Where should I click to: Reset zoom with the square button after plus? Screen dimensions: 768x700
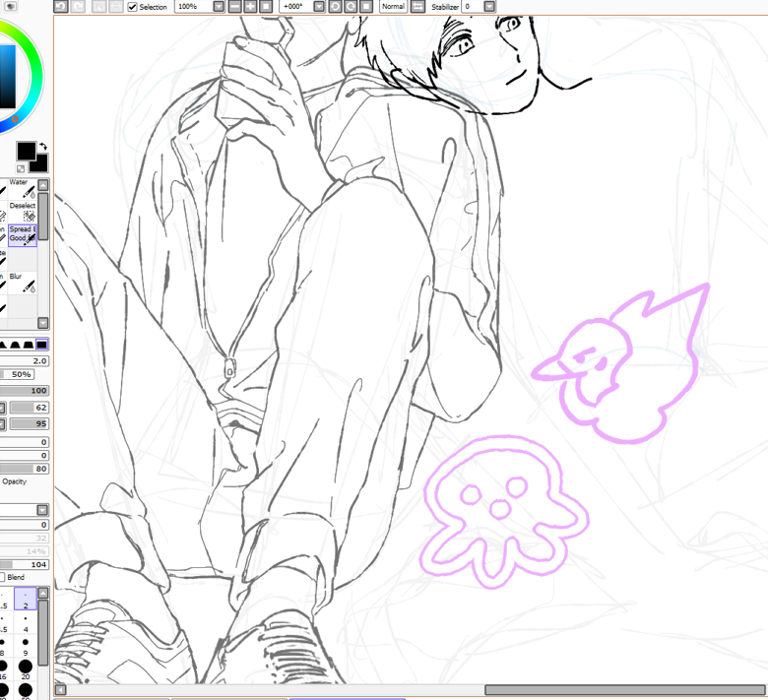(266, 6)
